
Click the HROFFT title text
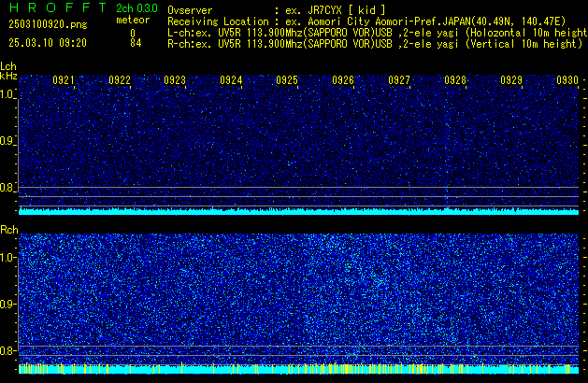(58, 7)
